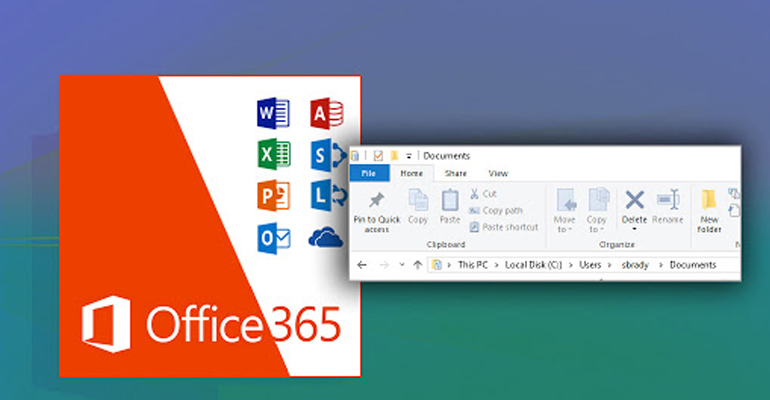Go up one level with Up arrow
Viewport: 770px width, 400px height.
pos(417,265)
